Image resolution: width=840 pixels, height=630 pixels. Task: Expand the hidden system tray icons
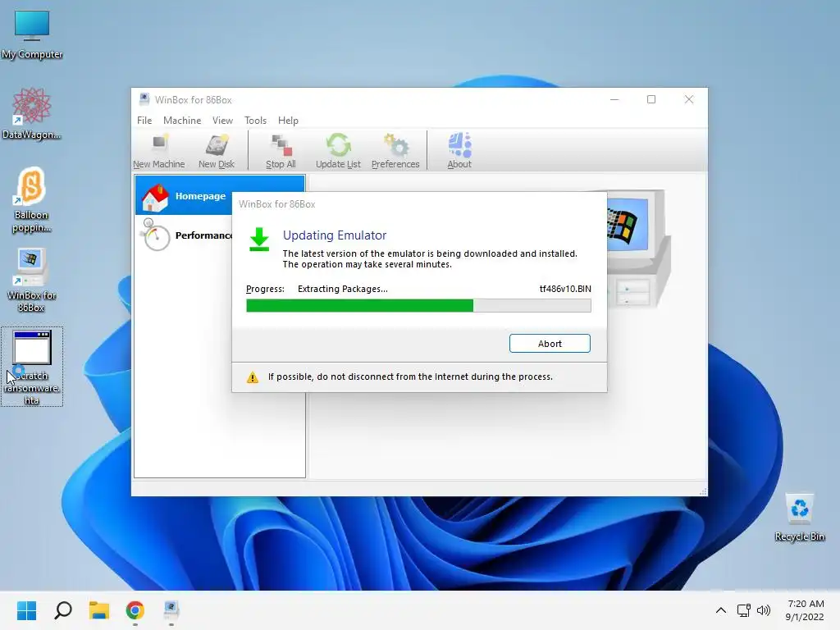721,610
